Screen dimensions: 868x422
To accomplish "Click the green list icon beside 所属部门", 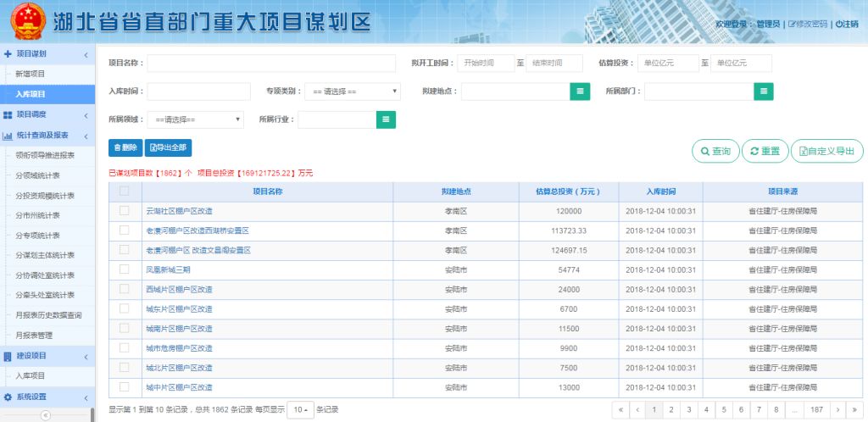I will [x=763, y=92].
